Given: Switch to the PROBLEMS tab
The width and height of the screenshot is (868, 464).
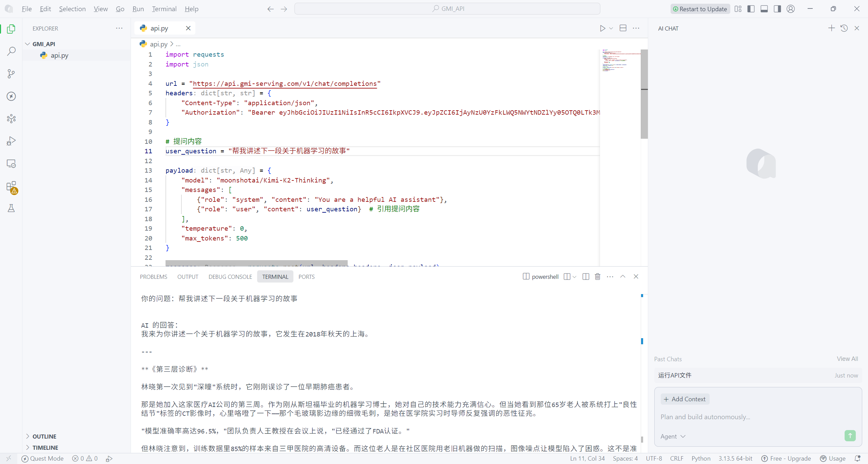Looking at the screenshot, I should 153,277.
